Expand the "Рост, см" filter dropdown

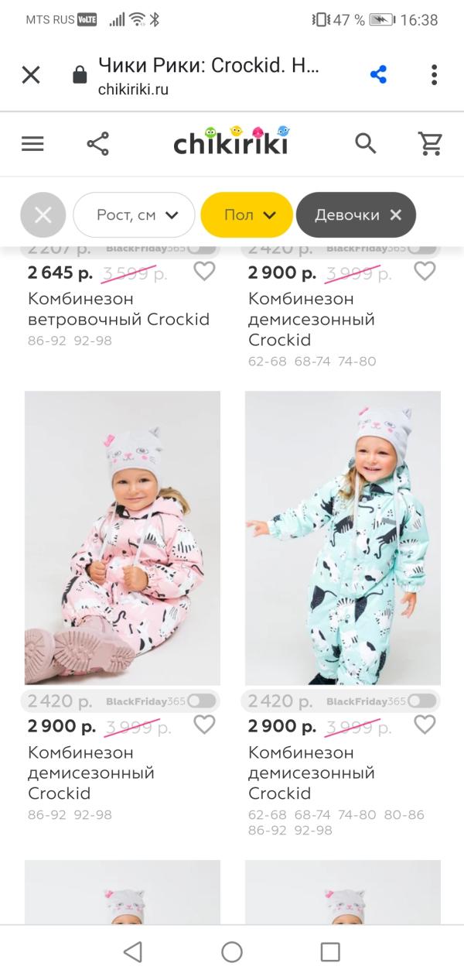tap(134, 214)
